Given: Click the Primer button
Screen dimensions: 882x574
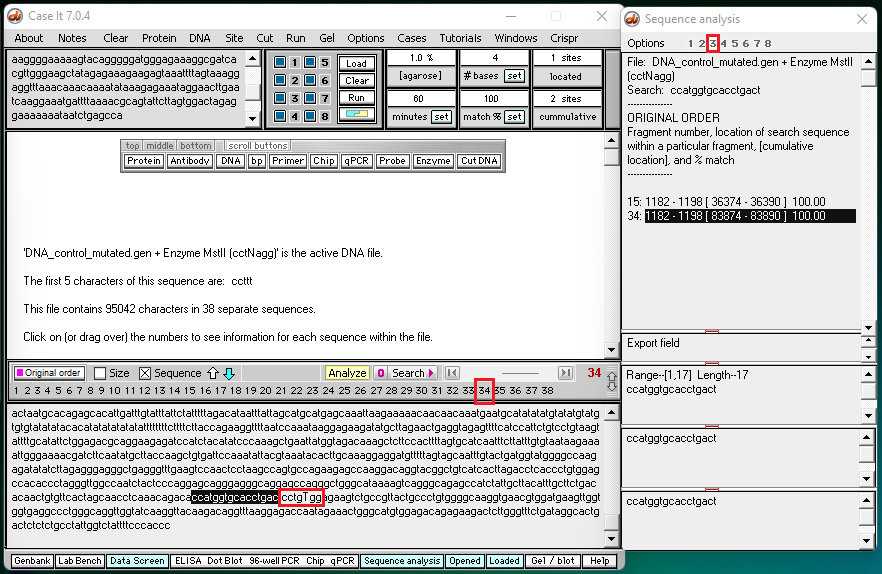Looking at the screenshot, I should pos(287,161).
